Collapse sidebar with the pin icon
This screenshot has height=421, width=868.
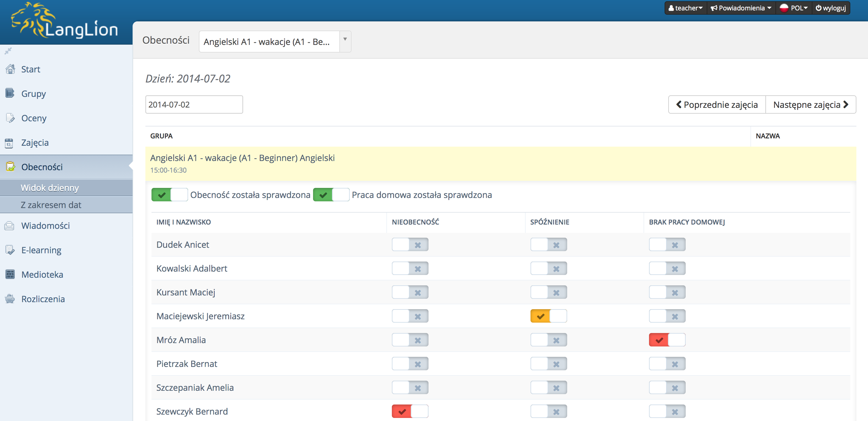click(8, 51)
